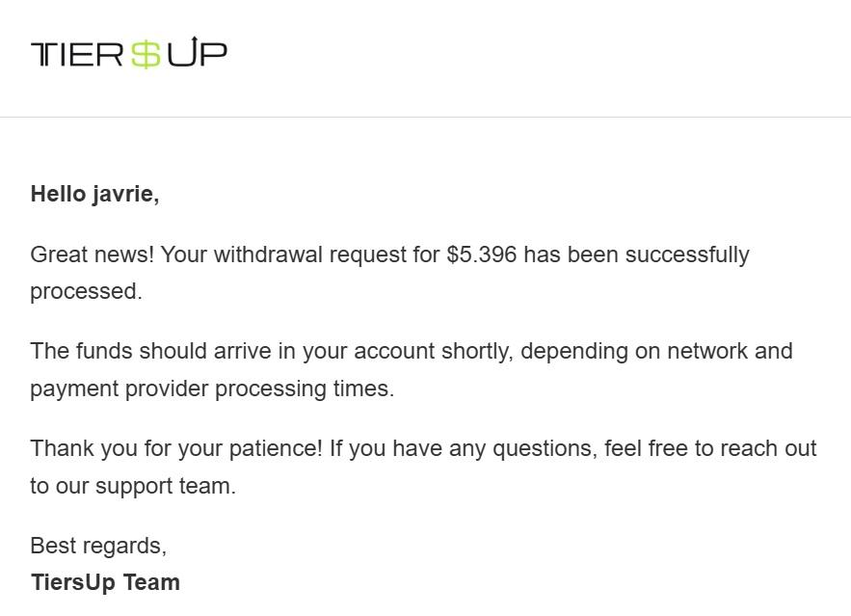Click the word "account" in the email
The width and height of the screenshot is (851, 616).
(x=394, y=352)
